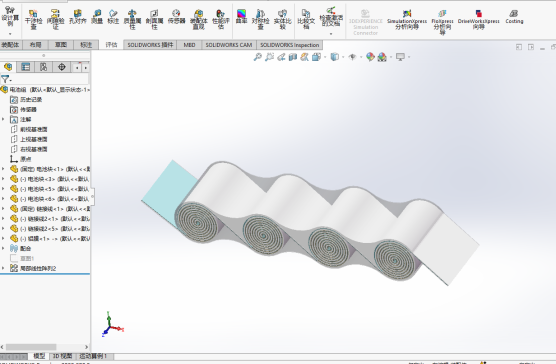Screen dimensions: 556x364
Task: Open 3D 视图 tab at bottom
Action: click(62, 356)
